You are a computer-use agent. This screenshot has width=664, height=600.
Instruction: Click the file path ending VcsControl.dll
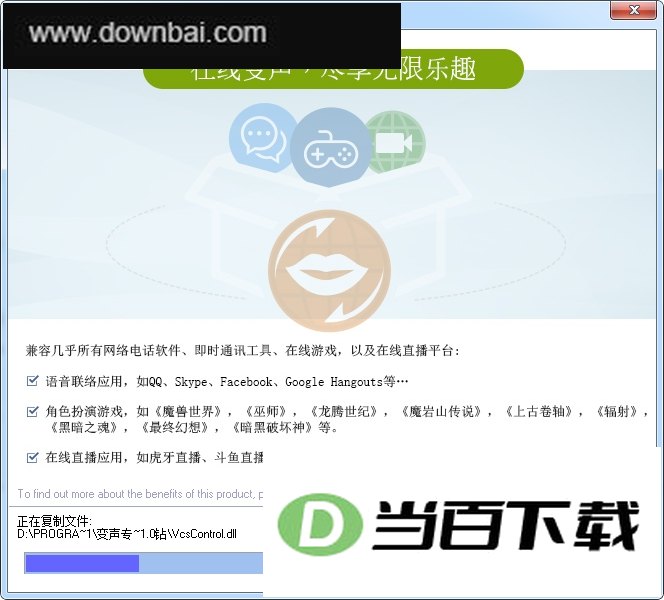click(x=127, y=534)
